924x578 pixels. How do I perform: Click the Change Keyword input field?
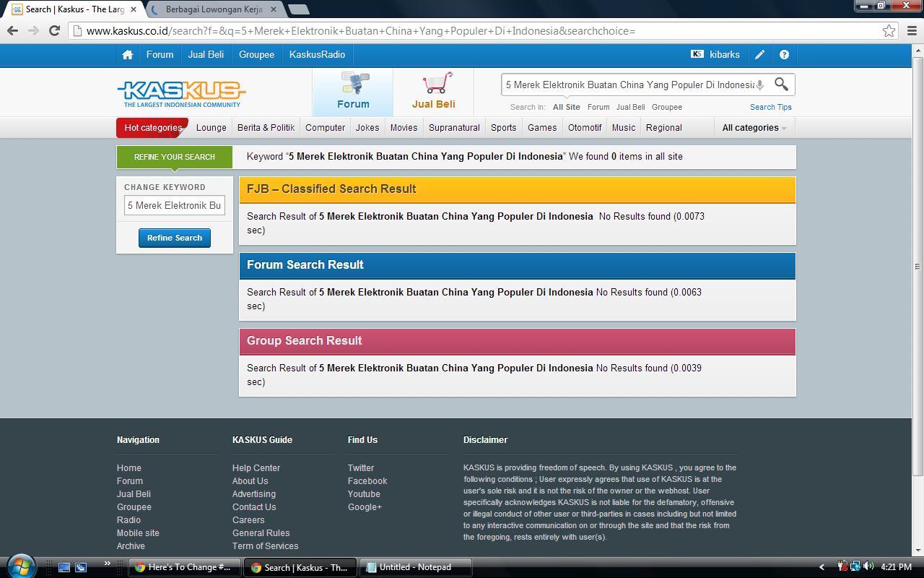click(x=174, y=205)
